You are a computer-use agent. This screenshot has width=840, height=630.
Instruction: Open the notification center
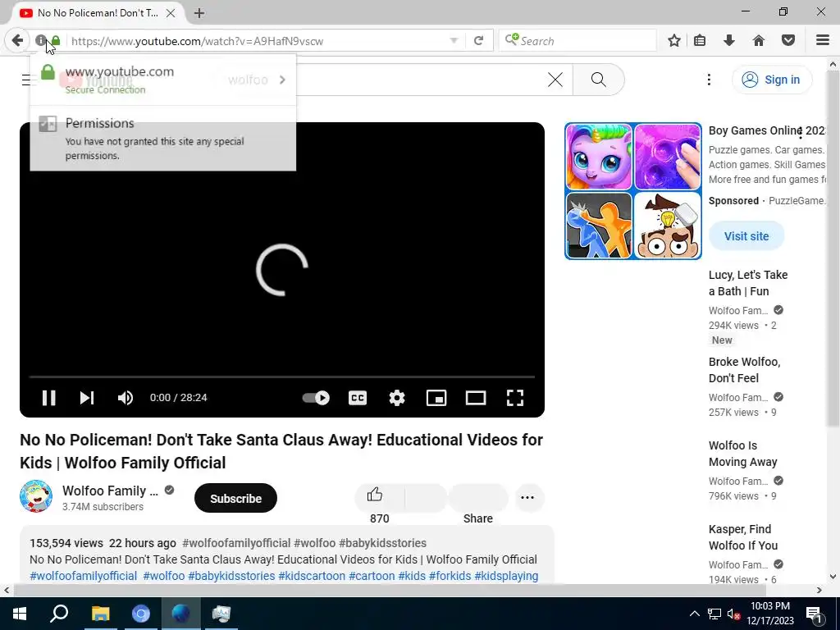coord(814,614)
